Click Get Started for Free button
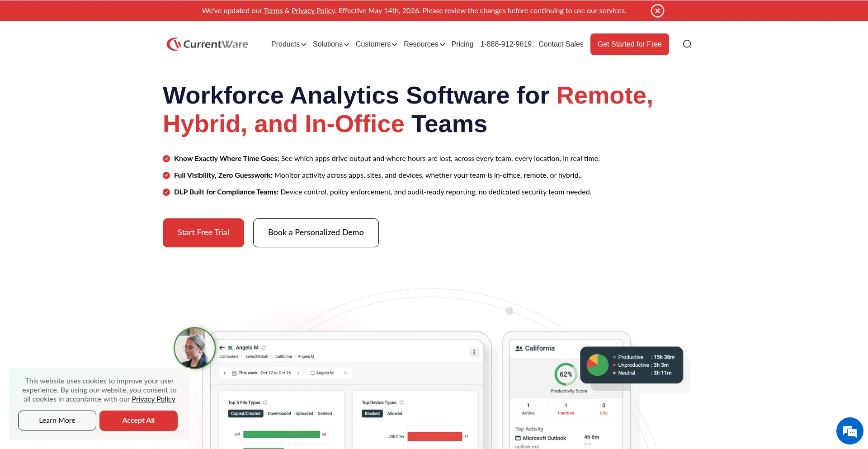Screen dimensions: 868x449 pos(629,44)
